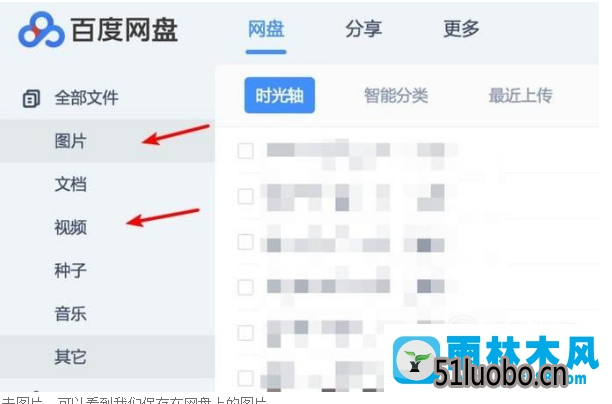
Task: Select 文档 category in sidebar
Action: point(70,184)
